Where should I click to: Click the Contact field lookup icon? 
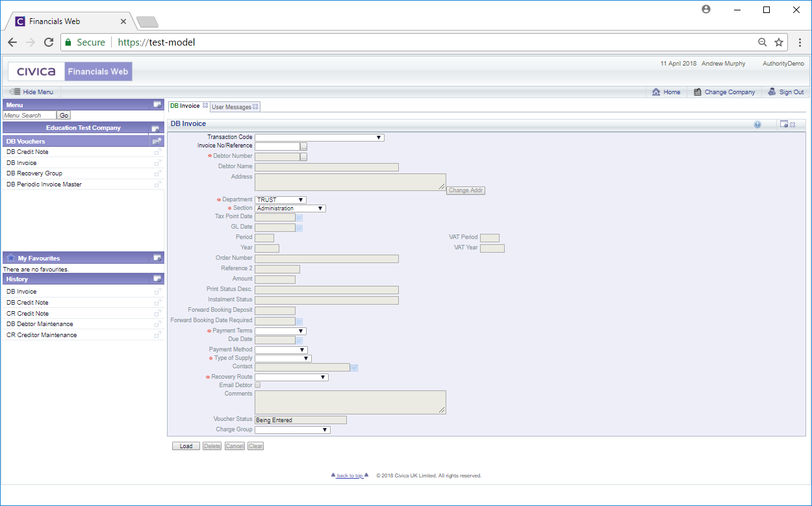point(354,368)
